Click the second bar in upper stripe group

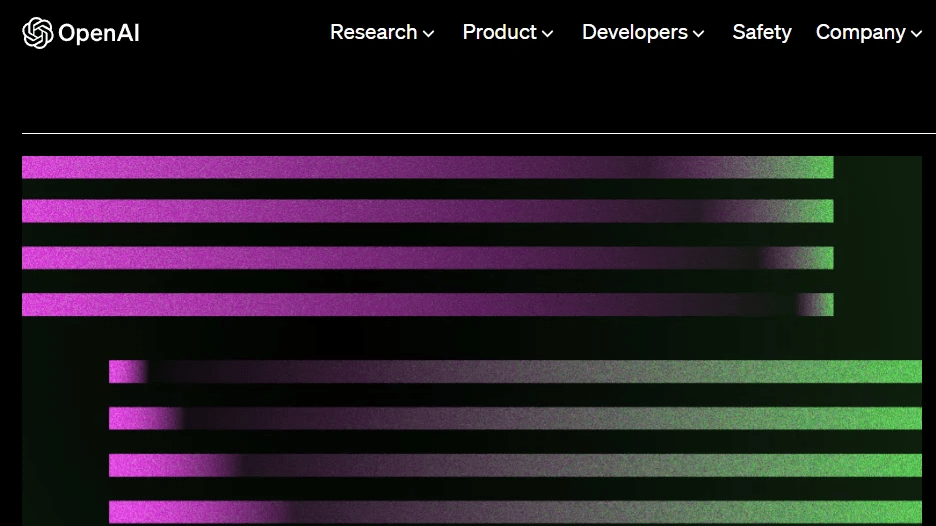click(x=427, y=211)
